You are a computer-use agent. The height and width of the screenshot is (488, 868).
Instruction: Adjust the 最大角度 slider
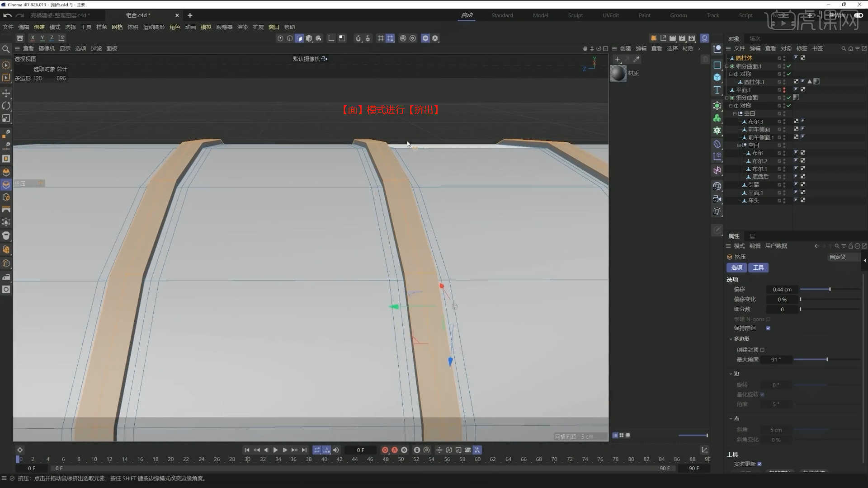tap(827, 360)
